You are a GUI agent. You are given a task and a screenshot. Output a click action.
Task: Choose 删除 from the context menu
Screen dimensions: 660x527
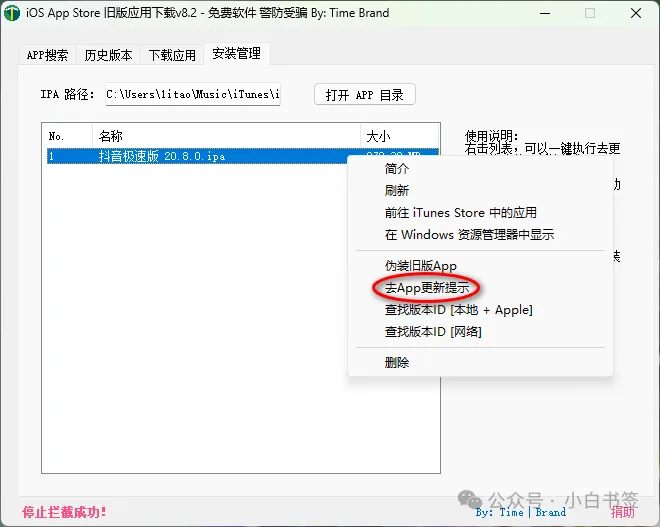click(480, 362)
